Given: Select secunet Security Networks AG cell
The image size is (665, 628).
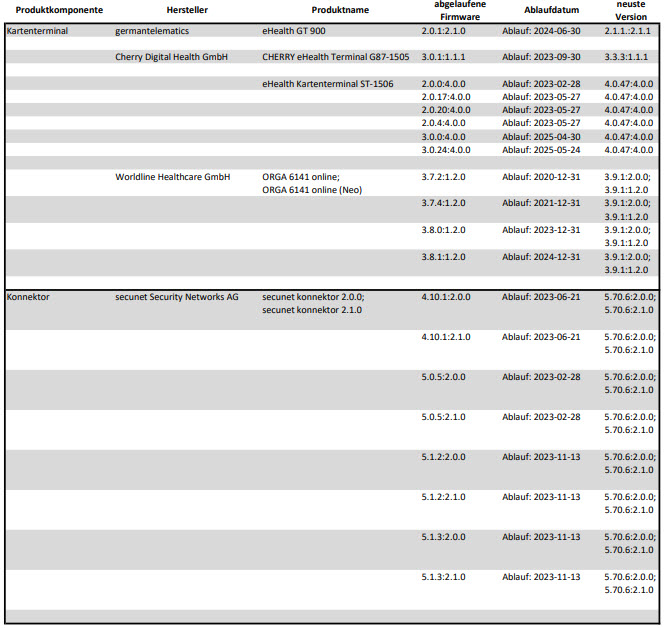Looking at the screenshot, I should [x=177, y=297].
